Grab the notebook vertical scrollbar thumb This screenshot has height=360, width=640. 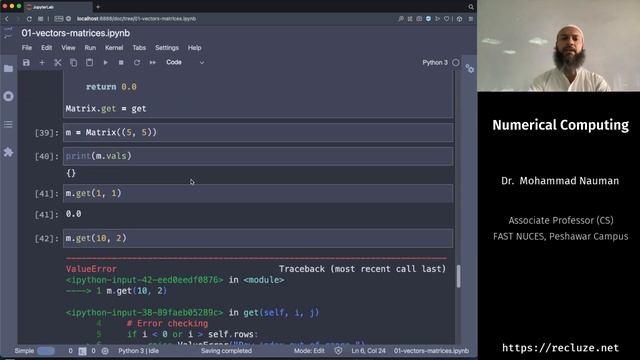tap(458, 276)
